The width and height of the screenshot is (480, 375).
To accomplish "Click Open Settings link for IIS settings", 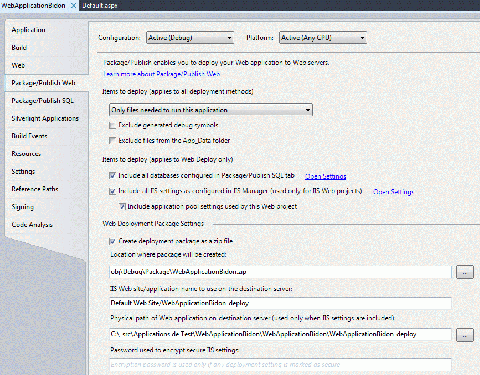I will click(x=393, y=192).
